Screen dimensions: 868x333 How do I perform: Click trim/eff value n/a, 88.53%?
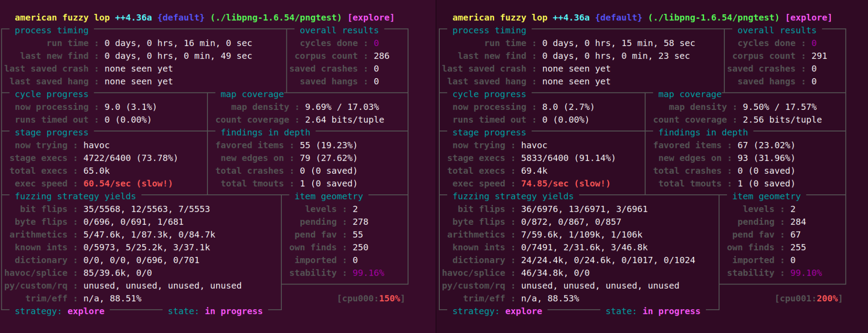tap(550, 298)
